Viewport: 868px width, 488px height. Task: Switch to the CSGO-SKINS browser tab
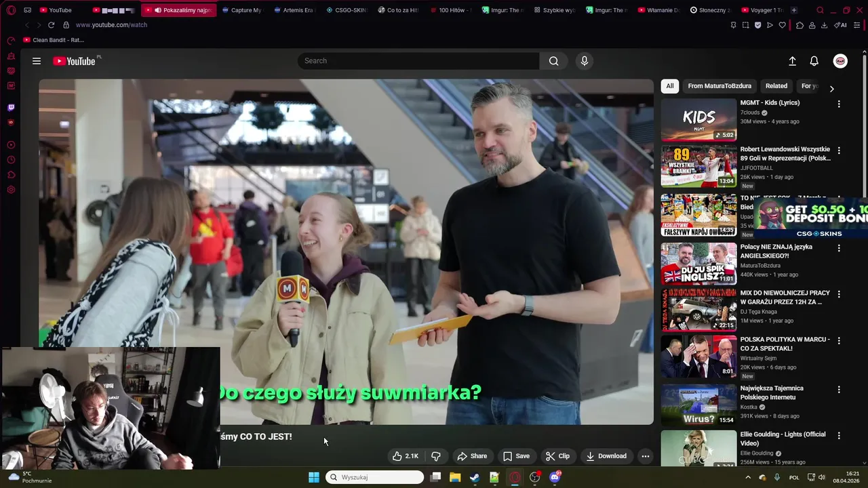346,10
